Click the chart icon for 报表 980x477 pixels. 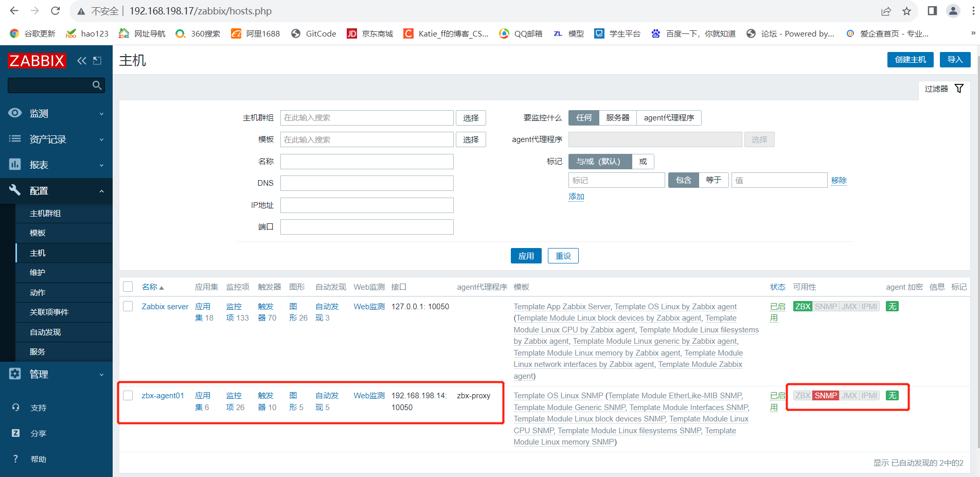pyautogui.click(x=15, y=164)
